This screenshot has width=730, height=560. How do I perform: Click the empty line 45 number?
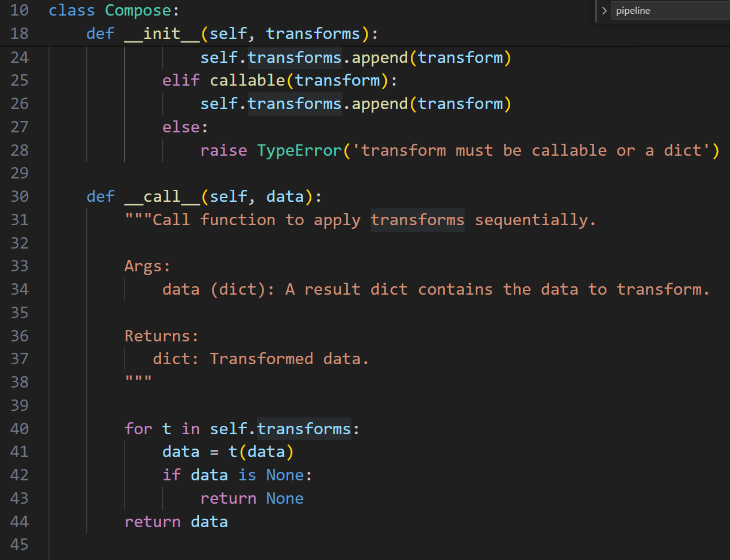[x=20, y=544]
